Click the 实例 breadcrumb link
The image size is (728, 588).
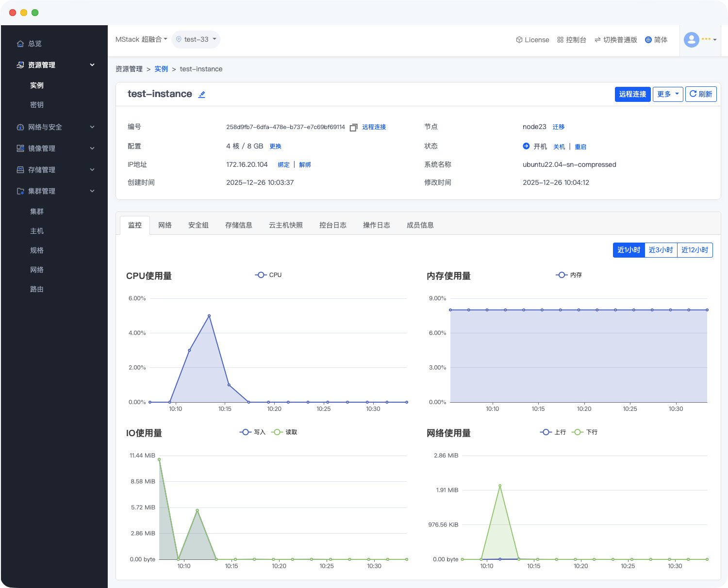coord(161,69)
